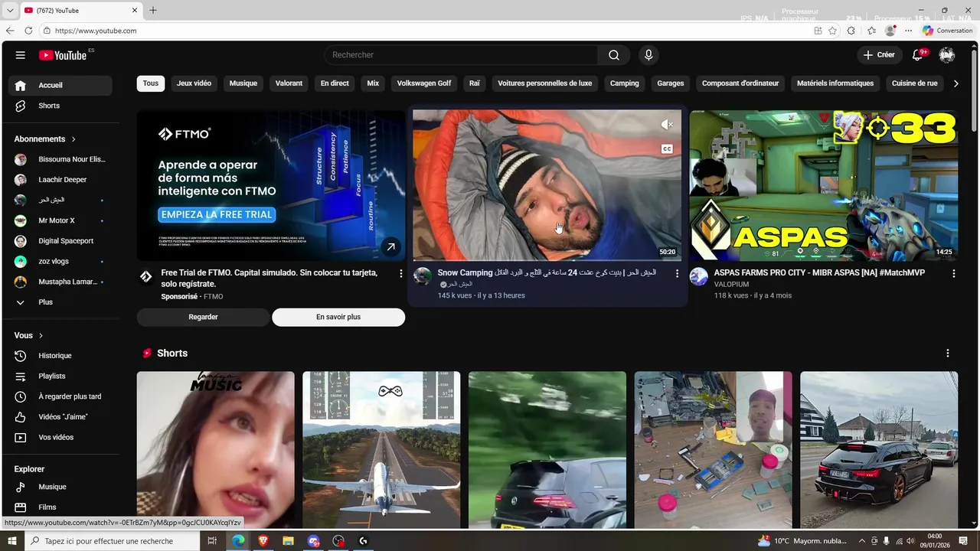
Task: Expand the Vous section
Action: (29, 335)
